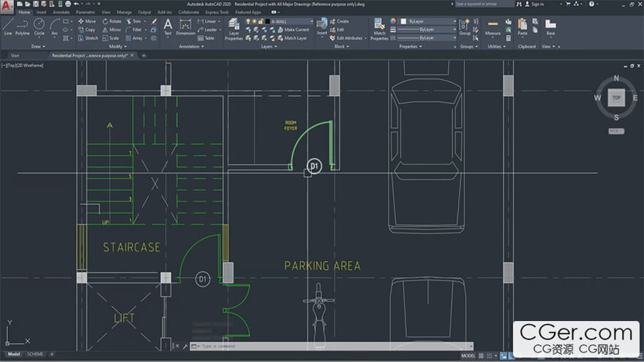Image resolution: width=644 pixels, height=362 pixels.
Task: Select the Text annotation tool
Action: (168, 26)
